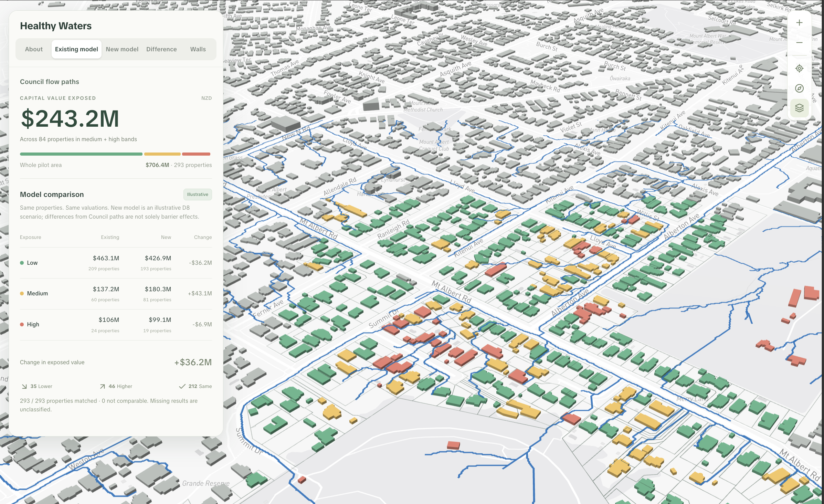The height and width of the screenshot is (504, 824).
Task: Click the Low exposure row label
Action: pos(32,263)
